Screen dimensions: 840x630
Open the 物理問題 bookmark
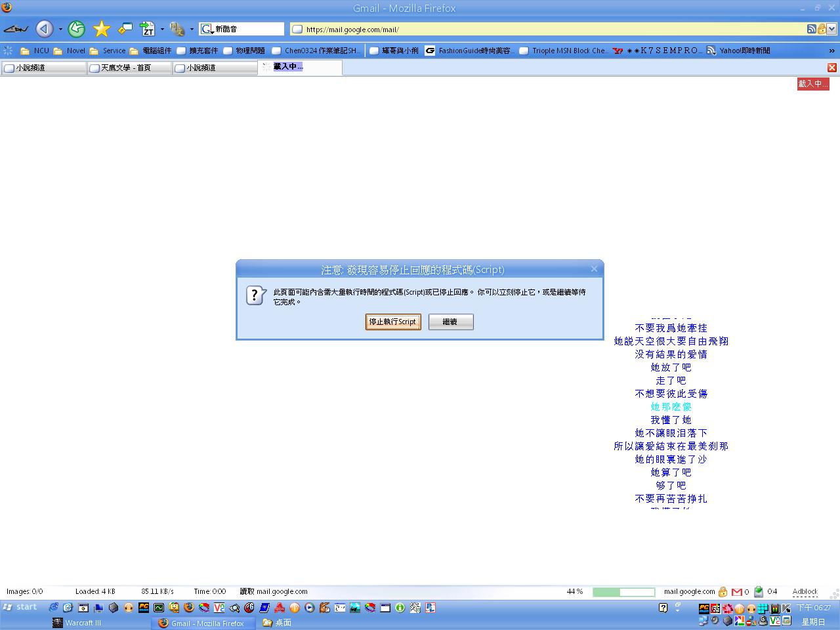[x=244, y=51]
